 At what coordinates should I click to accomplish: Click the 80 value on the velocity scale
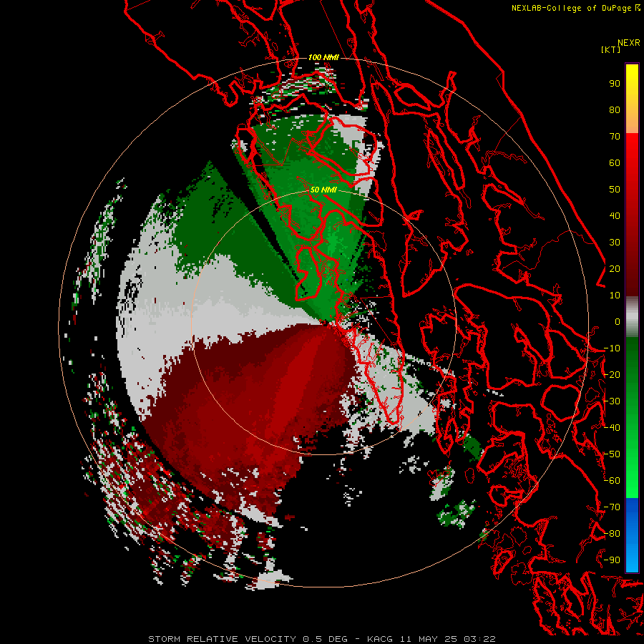pos(615,110)
